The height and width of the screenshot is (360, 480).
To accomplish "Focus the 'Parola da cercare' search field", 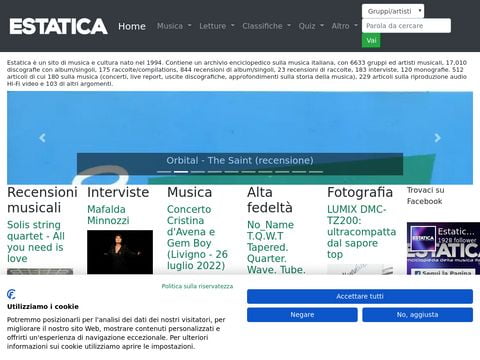I will pos(406,26).
